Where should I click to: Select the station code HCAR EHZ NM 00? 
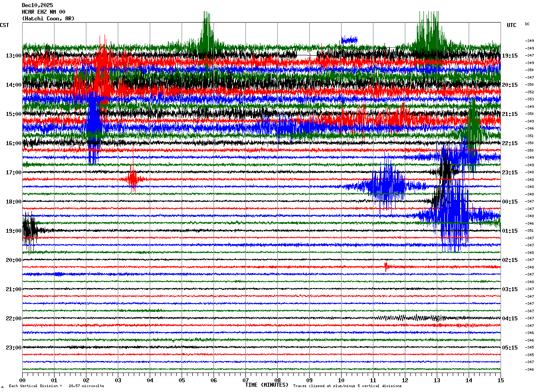[x=43, y=12]
